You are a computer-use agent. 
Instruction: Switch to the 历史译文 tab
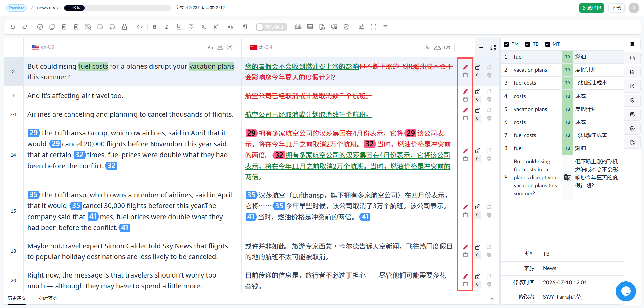tap(17, 298)
